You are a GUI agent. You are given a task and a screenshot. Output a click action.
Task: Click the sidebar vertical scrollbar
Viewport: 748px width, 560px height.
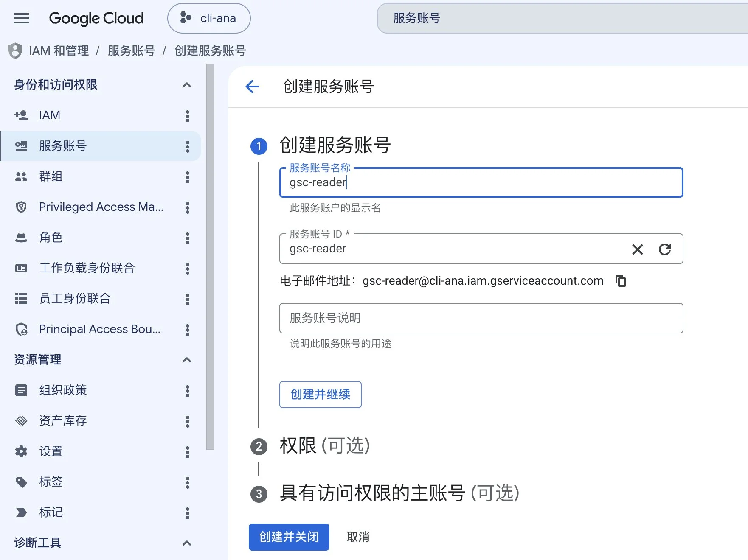tap(210, 257)
